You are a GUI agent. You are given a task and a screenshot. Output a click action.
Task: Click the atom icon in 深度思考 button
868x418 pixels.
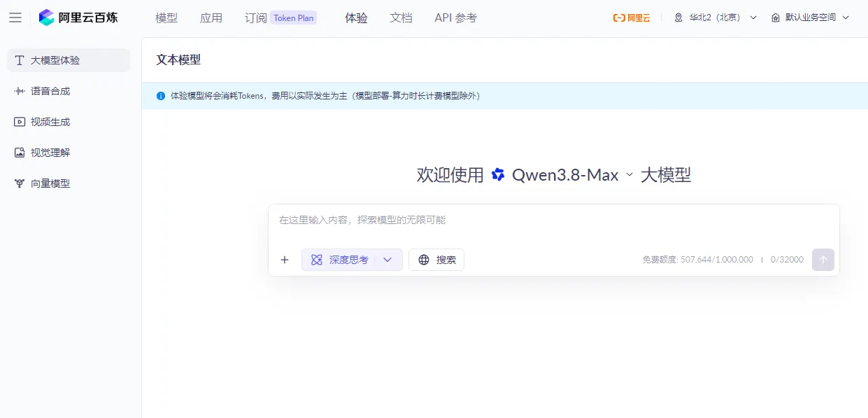(x=316, y=260)
